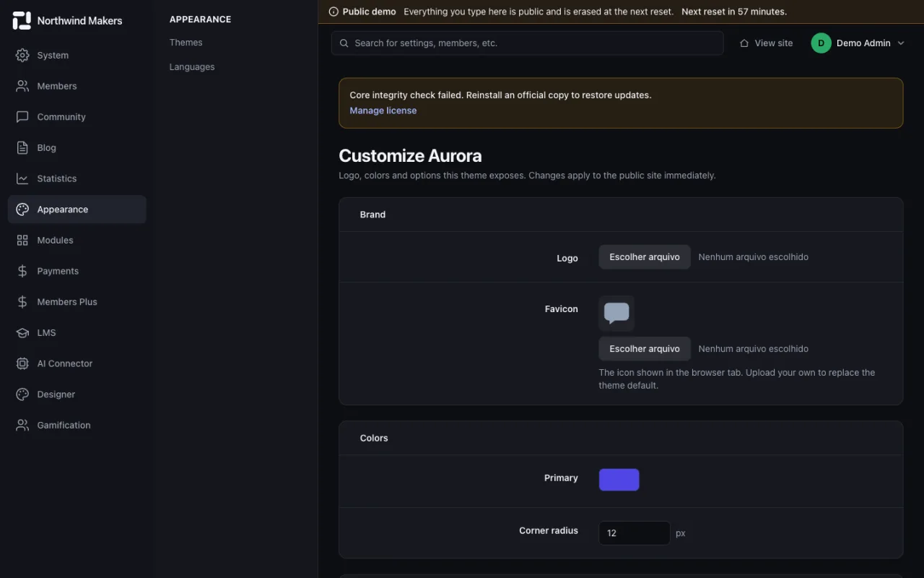
Task: Click the Community speech bubble icon
Action: point(22,117)
